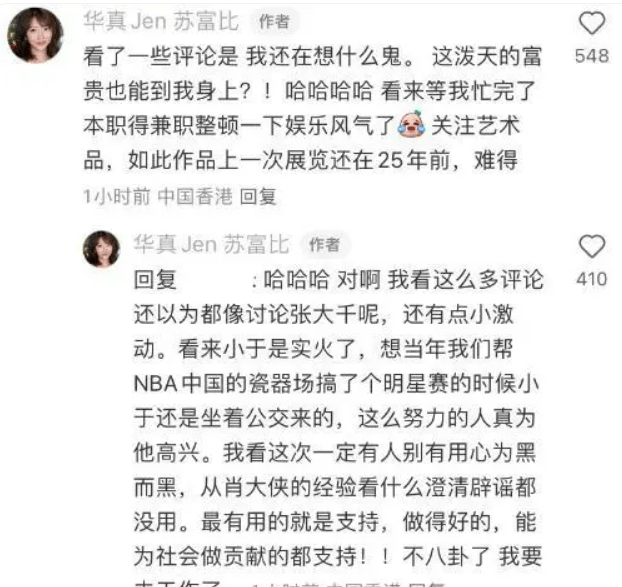
Task: Open the top commenter's large profile avatar
Action: click(35, 35)
